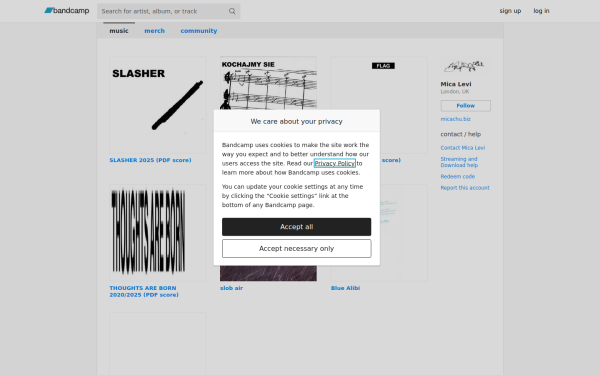Click Mica Levi signature profile image
The width and height of the screenshot is (600, 375).
tap(465, 66)
